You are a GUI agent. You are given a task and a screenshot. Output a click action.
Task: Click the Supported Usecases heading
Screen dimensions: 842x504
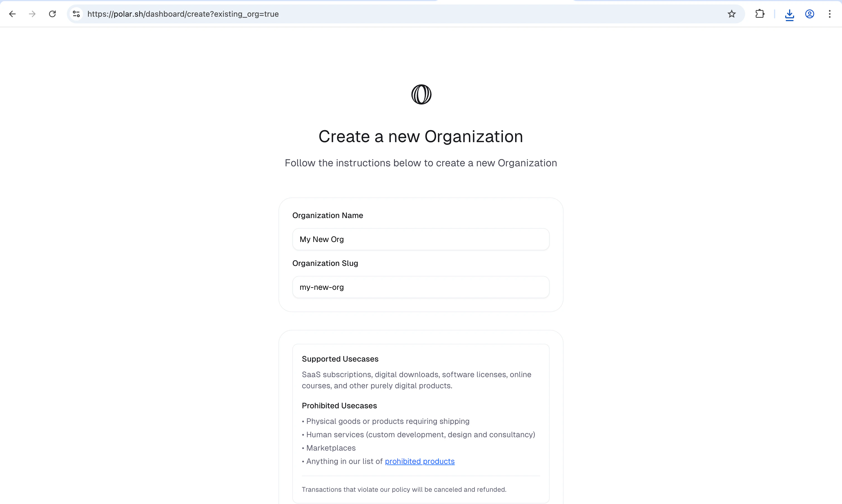pos(340,359)
